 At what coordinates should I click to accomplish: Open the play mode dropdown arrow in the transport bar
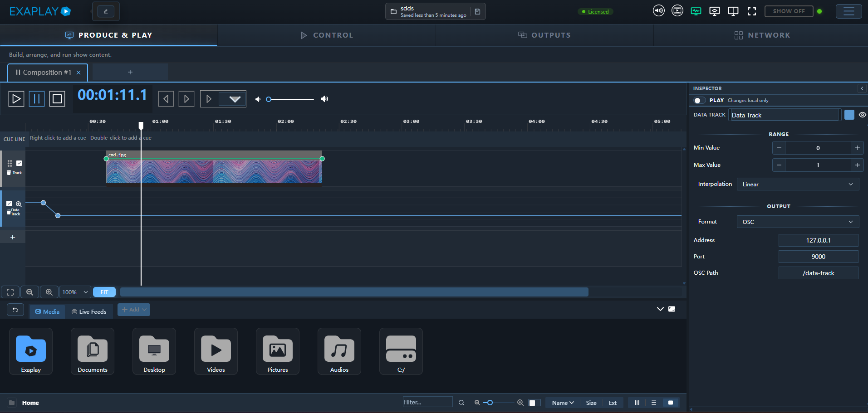[235, 99]
